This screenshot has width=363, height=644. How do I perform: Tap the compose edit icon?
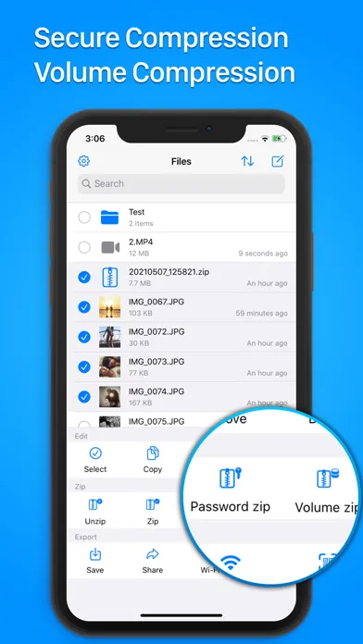[278, 161]
